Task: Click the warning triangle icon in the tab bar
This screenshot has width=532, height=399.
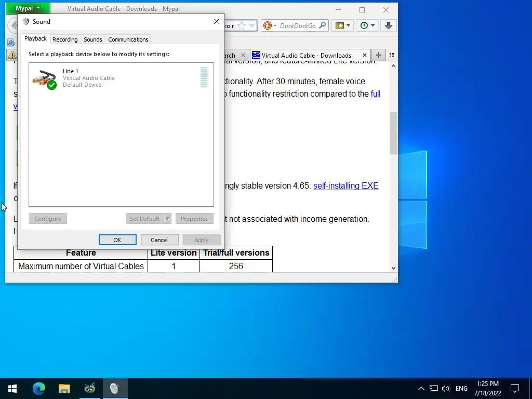Action: [12, 55]
